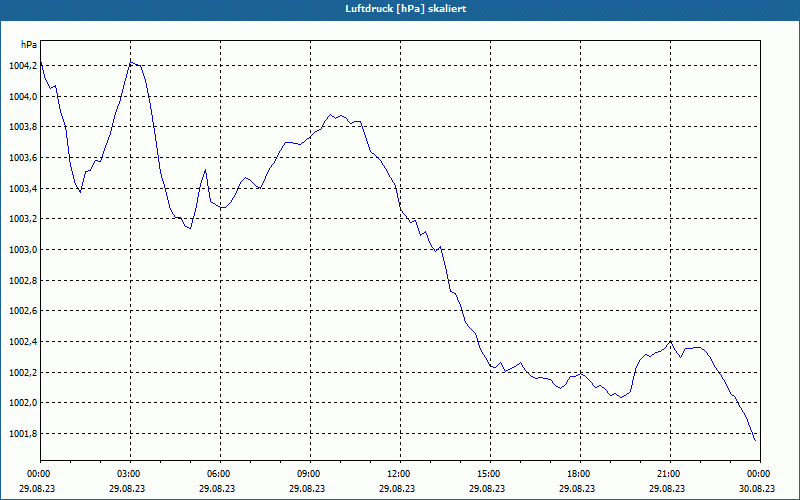Select the 1004,0 y-axis value
The height and width of the screenshot is (500, 800).
(22, 96)
